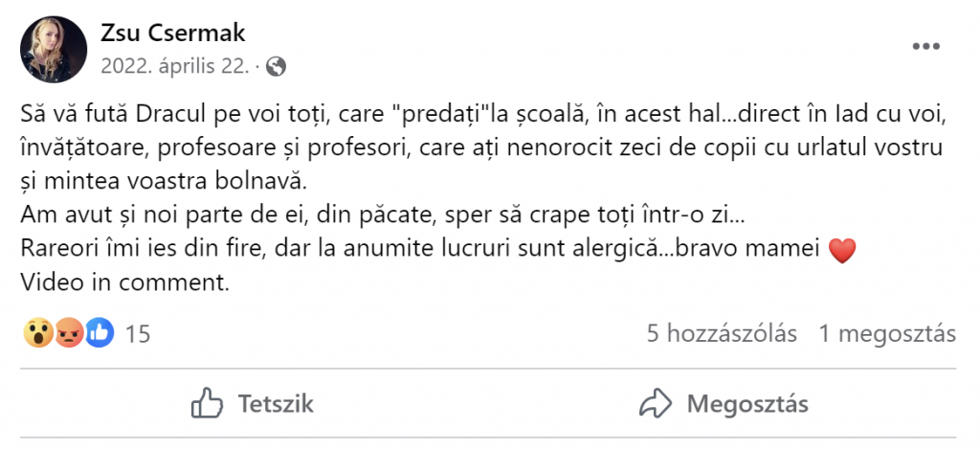
Task: Like the post with Tetszik button
Action: [x=252, y=404]
